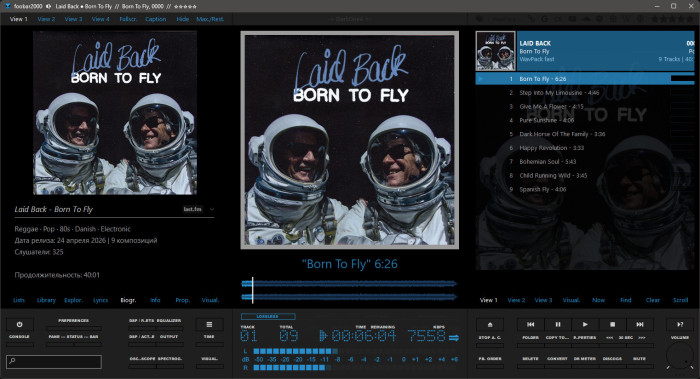Viewport: 700px width, 379px height.
Task: Open the hamburger menu icon above TIME
Action: [x=209, y=325]
